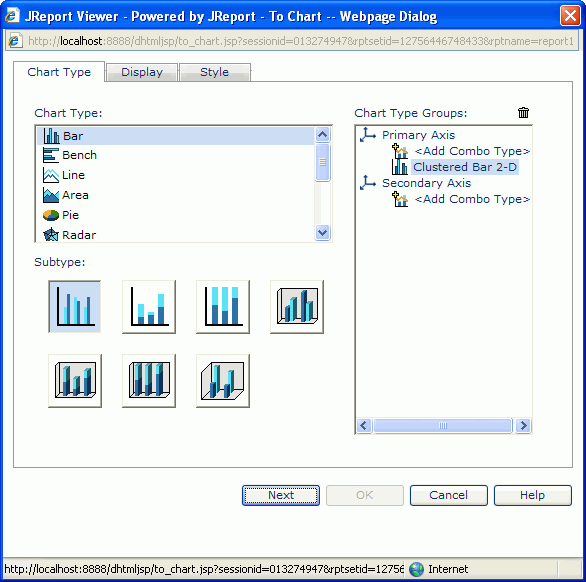Switch to the Display tab
The image size is (586, 582).
click(142, 72)
